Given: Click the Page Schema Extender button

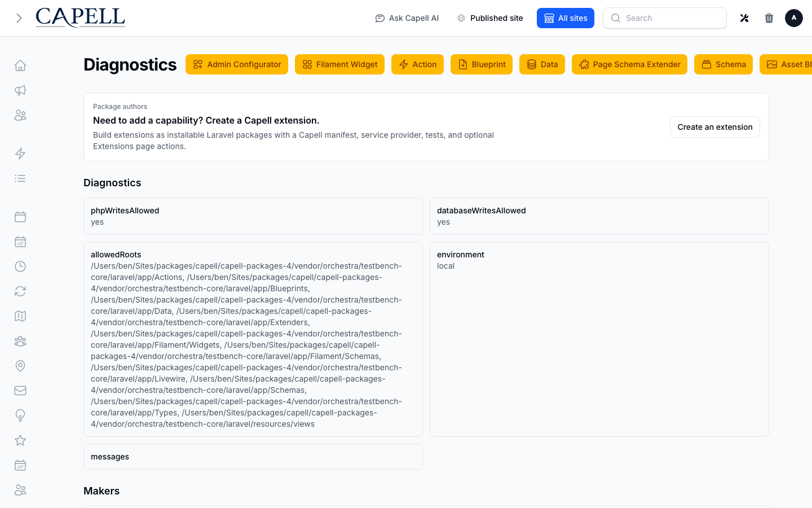Looking at the screenshot, I should point(629,64).
